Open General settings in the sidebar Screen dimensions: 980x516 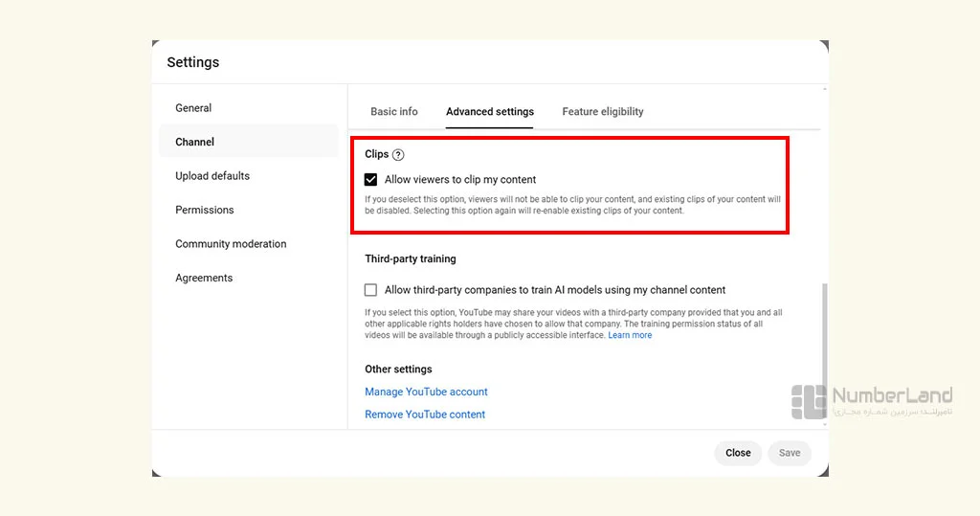pos(249,108)
